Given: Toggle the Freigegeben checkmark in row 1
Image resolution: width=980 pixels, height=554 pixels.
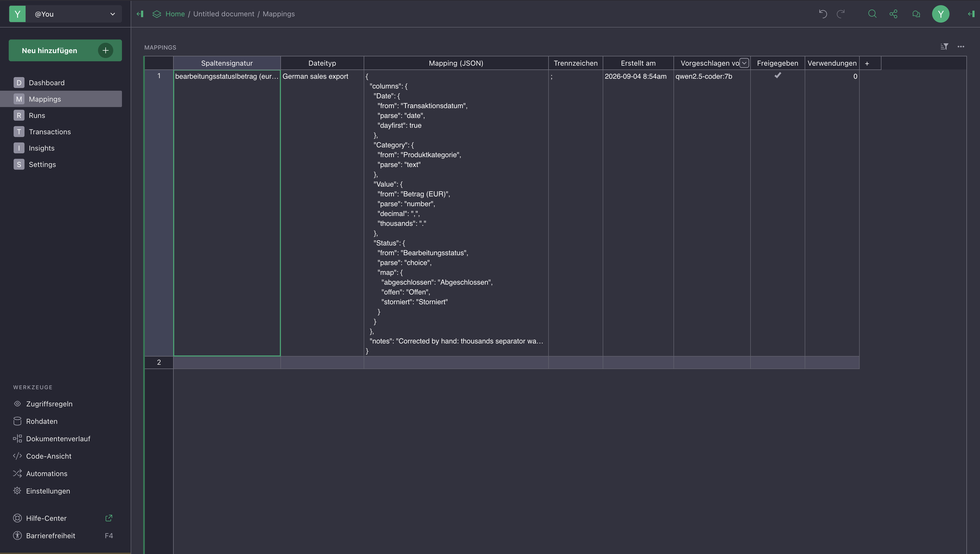Looking at the screenshot, I should (x=778, y=75).
